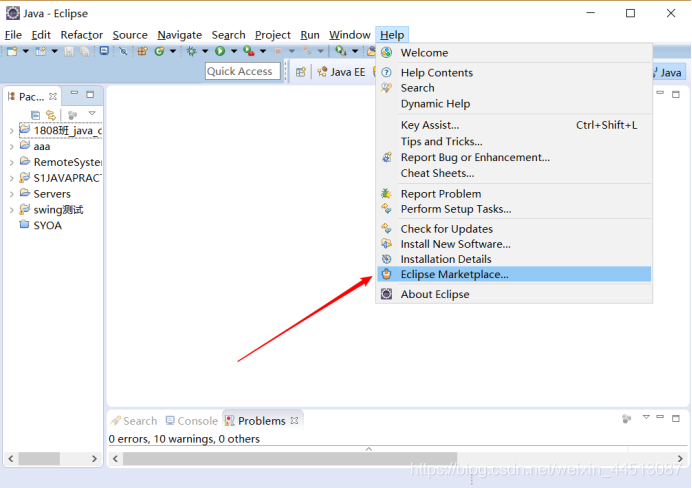Switch to the Search tab in bottom panel
The image size is (692, 488).
[x=134, y=421]
